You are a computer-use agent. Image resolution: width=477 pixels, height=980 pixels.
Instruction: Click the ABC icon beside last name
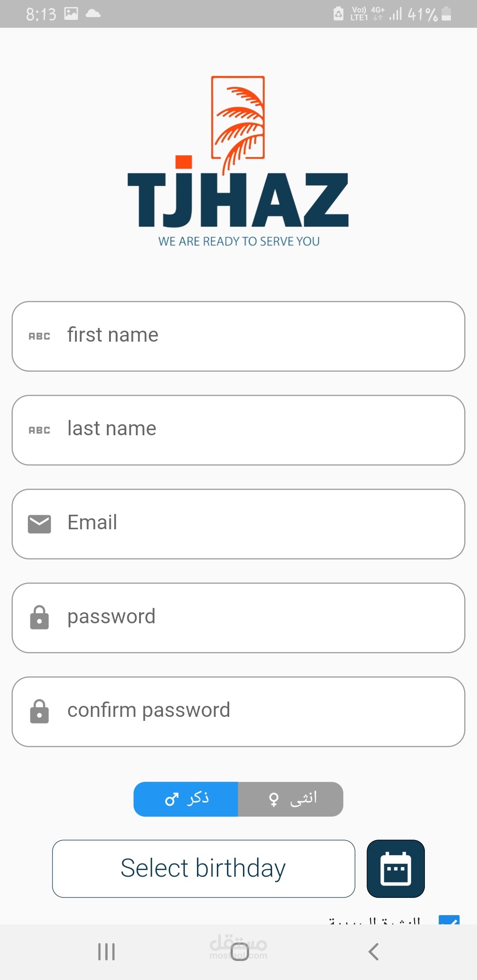tap(39, 430)
